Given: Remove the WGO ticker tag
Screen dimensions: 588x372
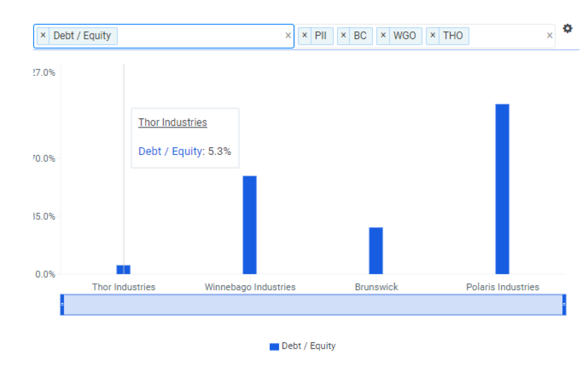Looking at the screenshot, I should pyautogui.click(x=383, y=36).
